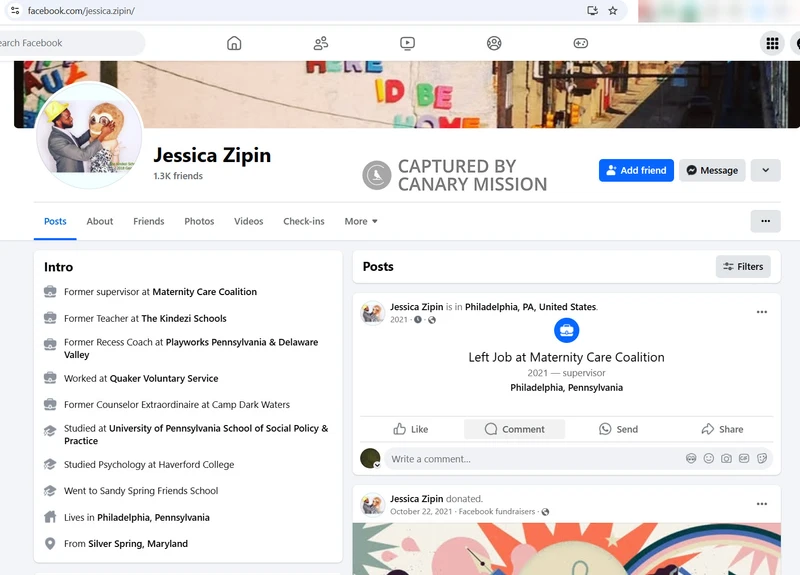Click the clock icon on the 2021 post
The width and height of the screenshot is (800, 575).
417,320
